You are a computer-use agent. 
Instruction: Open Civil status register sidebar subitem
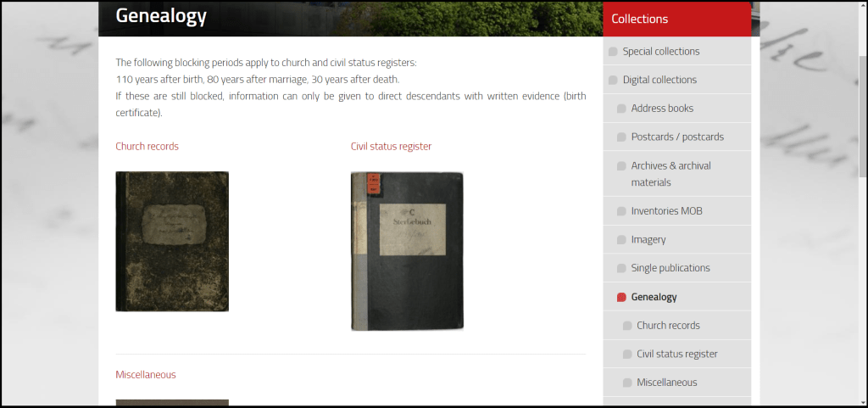(677, 354)
